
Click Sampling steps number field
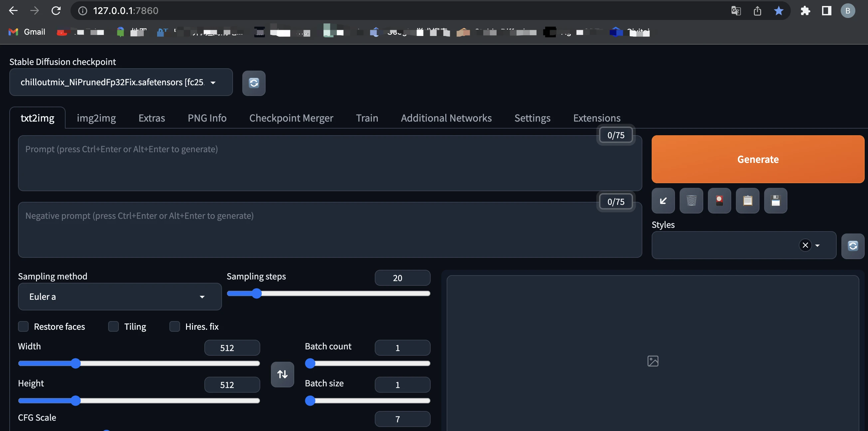click(x=402, y=278)
